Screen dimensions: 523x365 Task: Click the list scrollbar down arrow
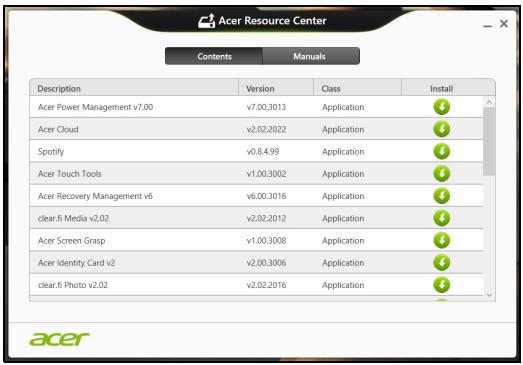coord(489,295)
